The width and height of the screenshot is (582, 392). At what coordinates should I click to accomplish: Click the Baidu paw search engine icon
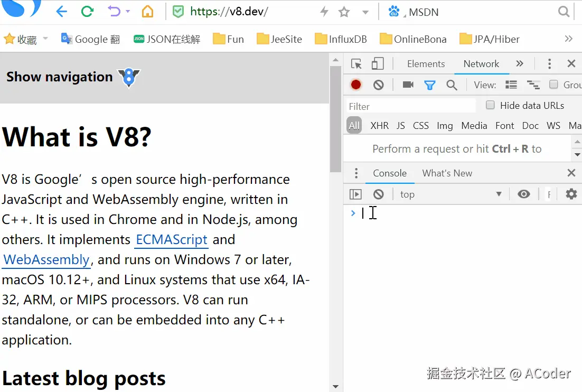tap(393, 12)
